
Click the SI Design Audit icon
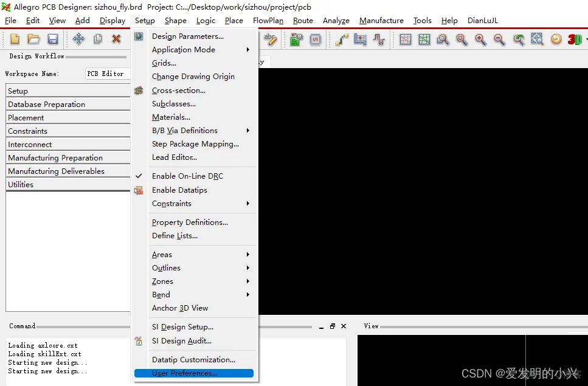[x=139, y=340]
